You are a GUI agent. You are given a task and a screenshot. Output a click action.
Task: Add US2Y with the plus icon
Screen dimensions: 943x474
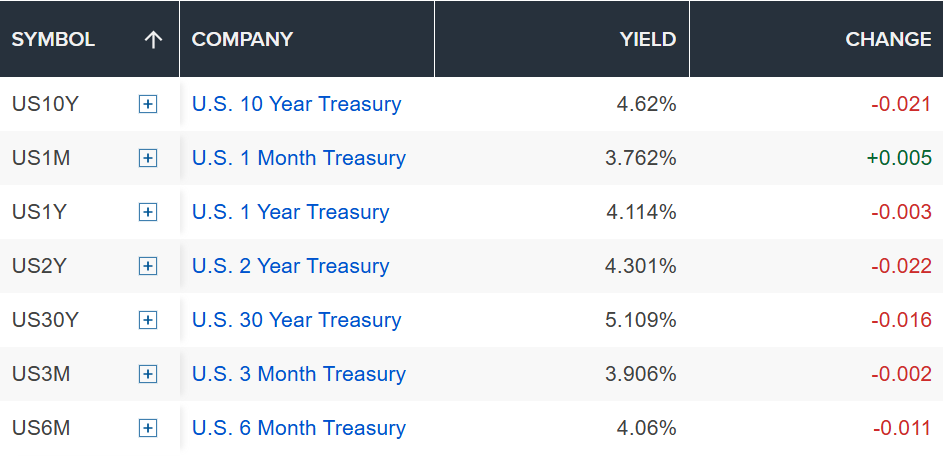pos(148,266)
